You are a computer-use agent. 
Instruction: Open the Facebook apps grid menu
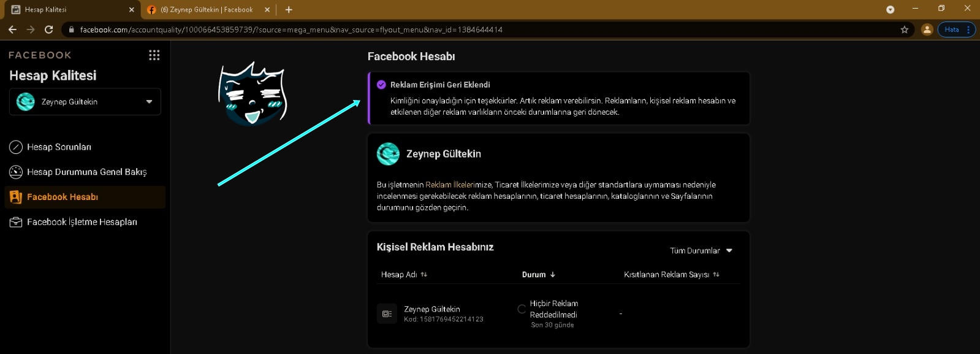tap(154, 55)
